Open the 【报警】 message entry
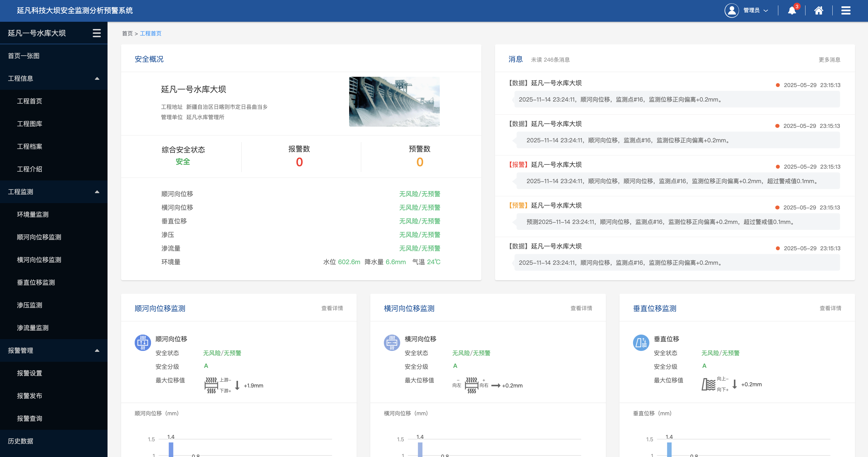The width and height of the screenshot is (868, 457). [675, 176]
